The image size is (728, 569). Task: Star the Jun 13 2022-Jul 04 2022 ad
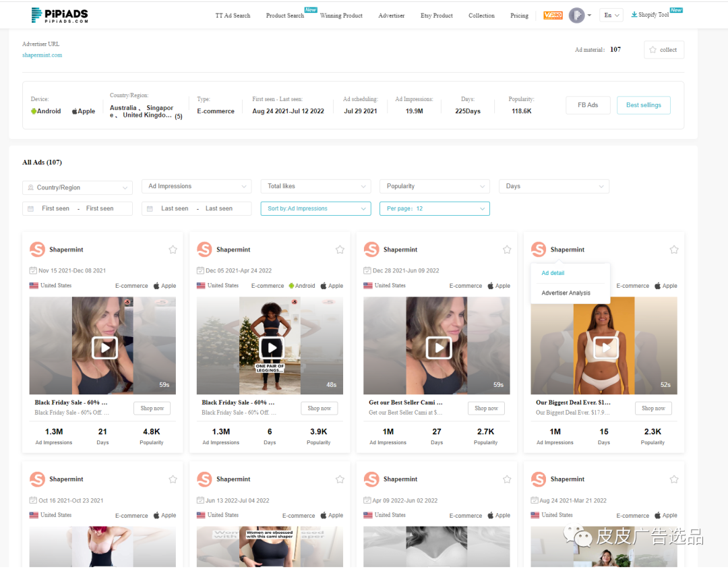[x=340, y=479]
